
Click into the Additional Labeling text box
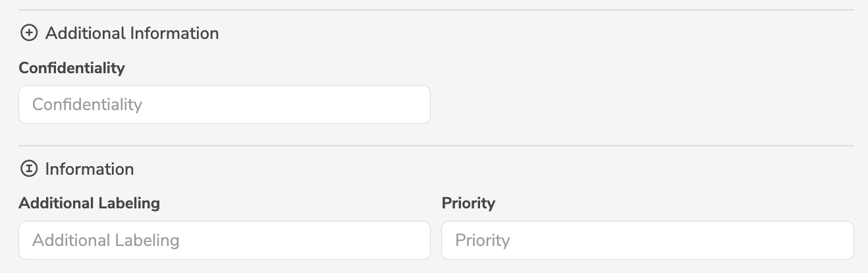[x=224, y=240]
